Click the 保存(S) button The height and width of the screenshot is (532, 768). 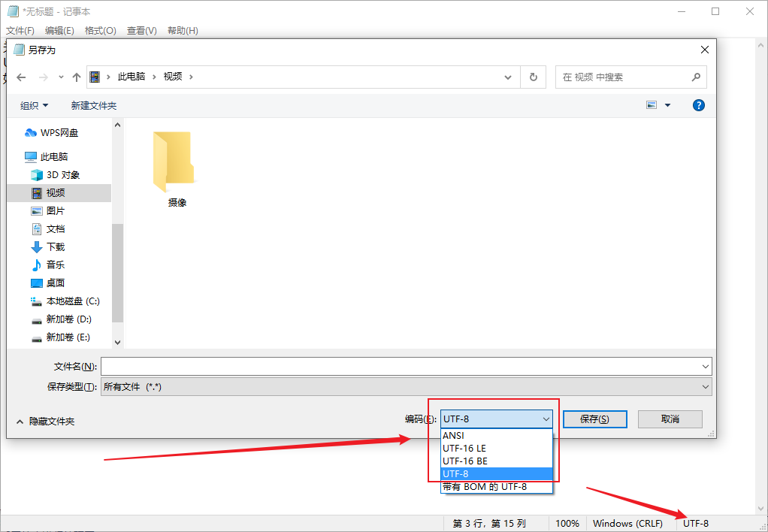[594, 419]
